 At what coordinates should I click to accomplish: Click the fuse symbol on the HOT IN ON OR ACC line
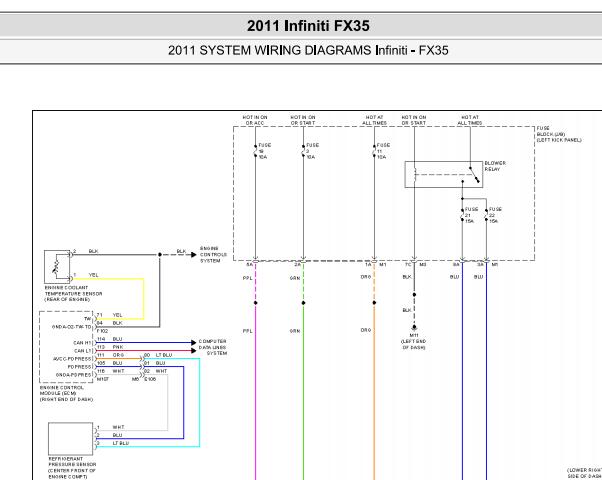coord(255,151)
